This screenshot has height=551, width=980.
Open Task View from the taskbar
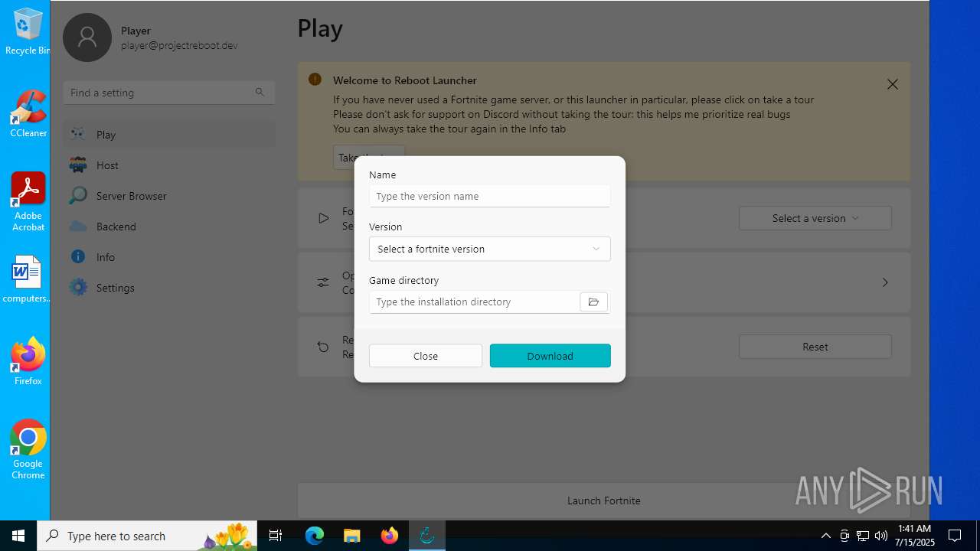(x=276, y=536)
